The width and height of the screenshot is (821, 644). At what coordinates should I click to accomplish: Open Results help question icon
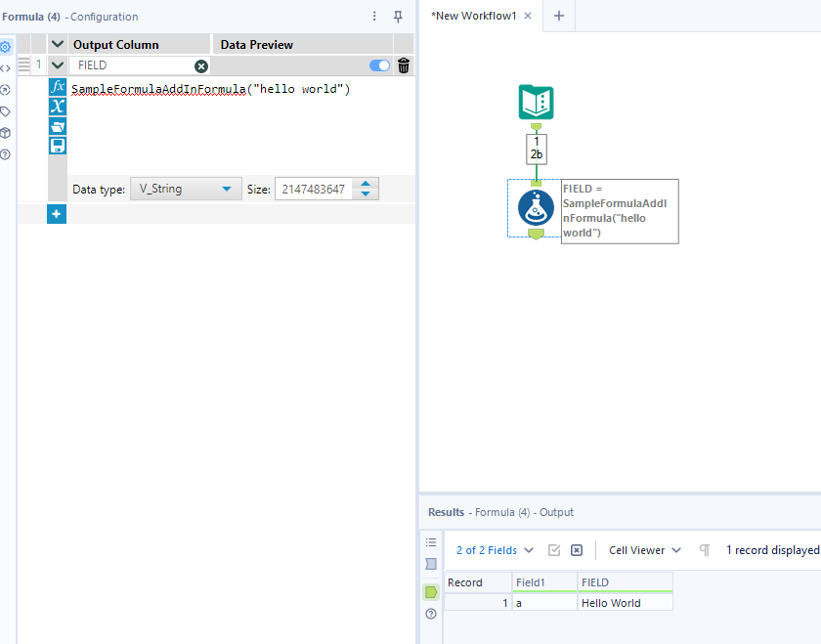(431, 614)
